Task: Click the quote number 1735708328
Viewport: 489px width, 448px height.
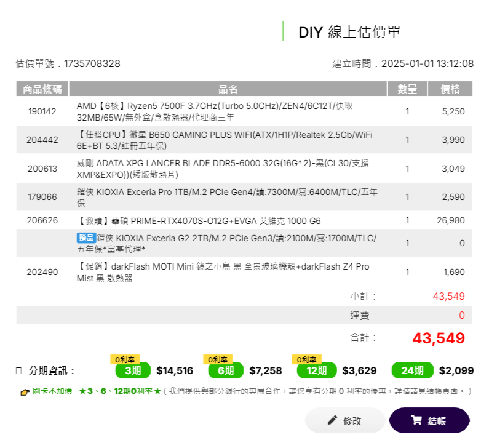Action: coord(92,64)
